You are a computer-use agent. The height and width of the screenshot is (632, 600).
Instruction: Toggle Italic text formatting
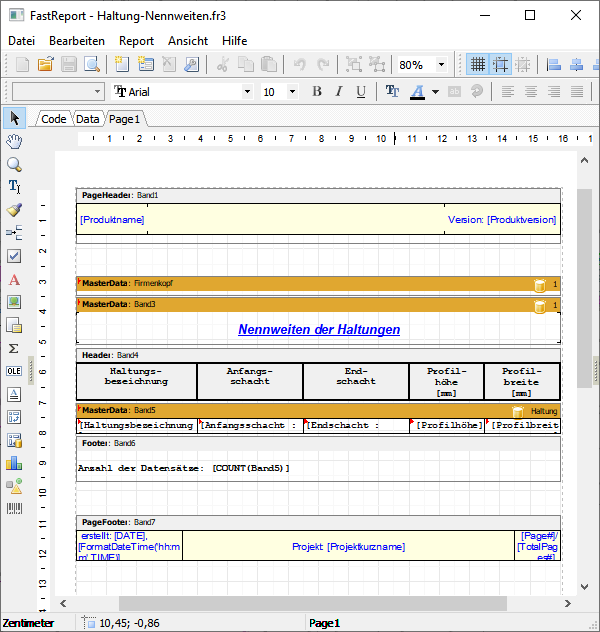tap(340, 92)
